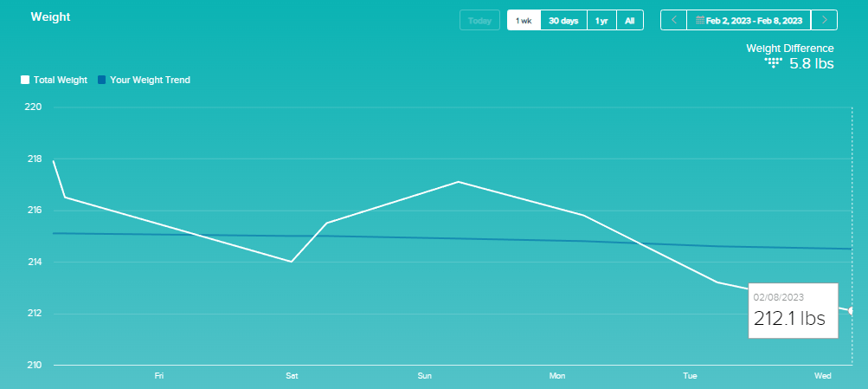Toggle the Your Weight Trend series label

[x=150, y=80]
